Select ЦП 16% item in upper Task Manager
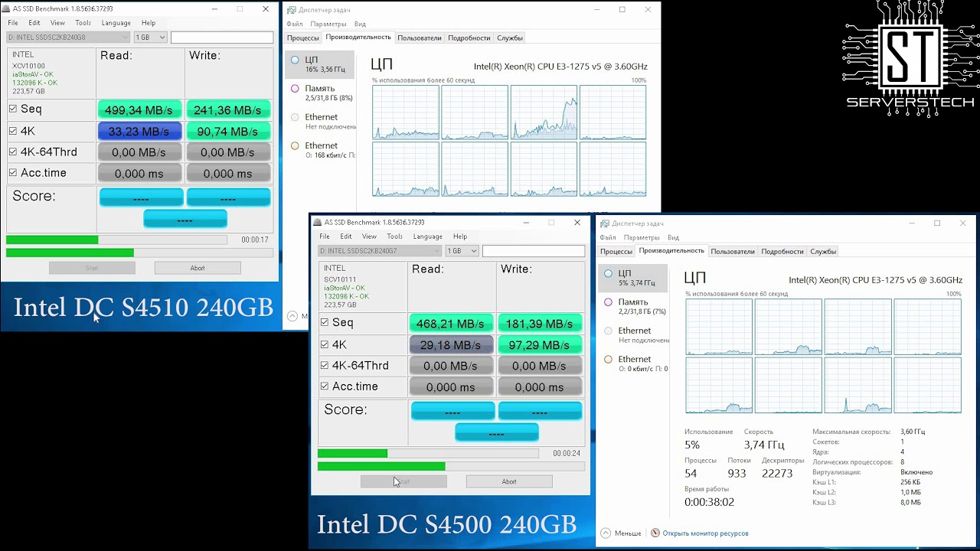The image size is (980, 551). point(320,64)
